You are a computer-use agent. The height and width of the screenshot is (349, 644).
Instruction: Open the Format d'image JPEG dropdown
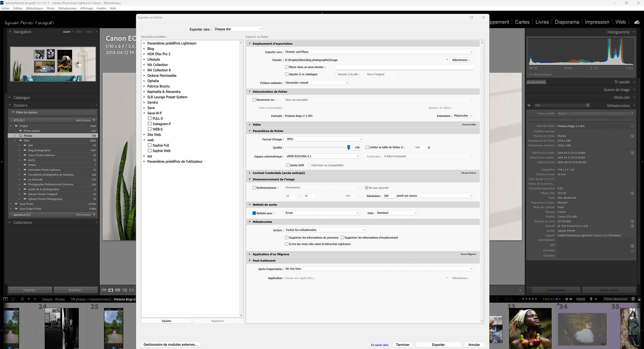(x=324, y=139)
